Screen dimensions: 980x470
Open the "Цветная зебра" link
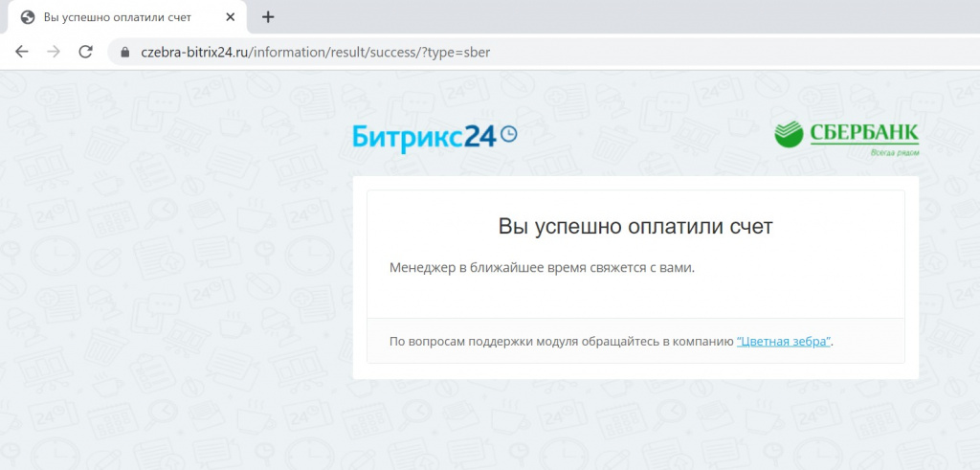point(784,342)
